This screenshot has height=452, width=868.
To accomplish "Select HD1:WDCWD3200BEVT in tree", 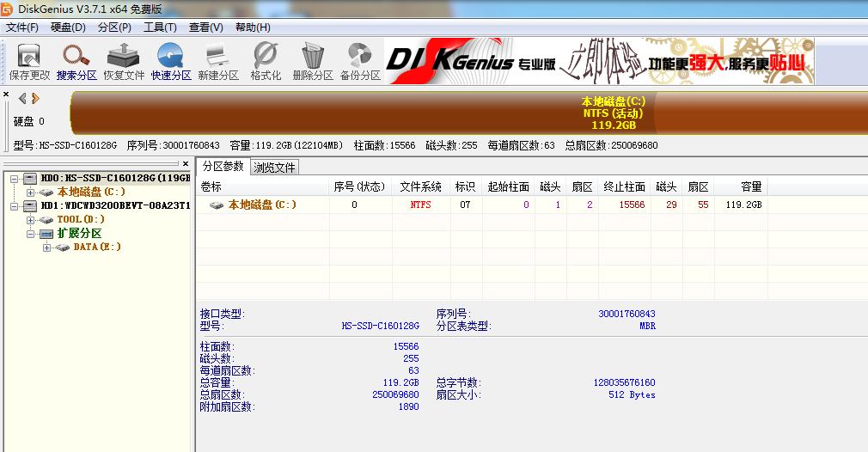I will 115,206.
